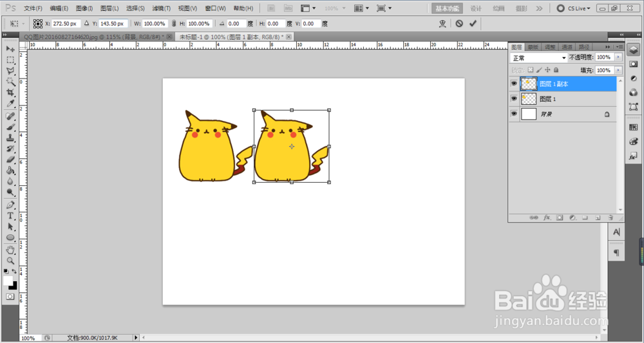This screenshot has width=644, height=343.
Task: Hide the 图层 1 副本 layer
Action: click(x=514, y=84)
